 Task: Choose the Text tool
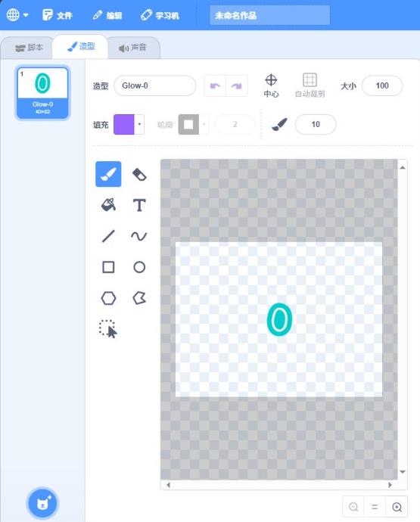[139, 205]
